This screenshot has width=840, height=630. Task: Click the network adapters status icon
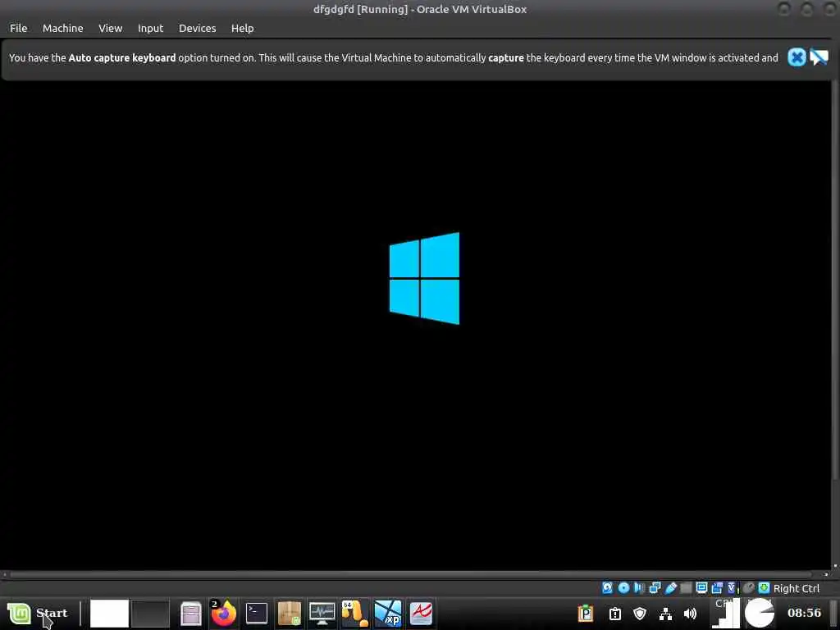point(655,588)
